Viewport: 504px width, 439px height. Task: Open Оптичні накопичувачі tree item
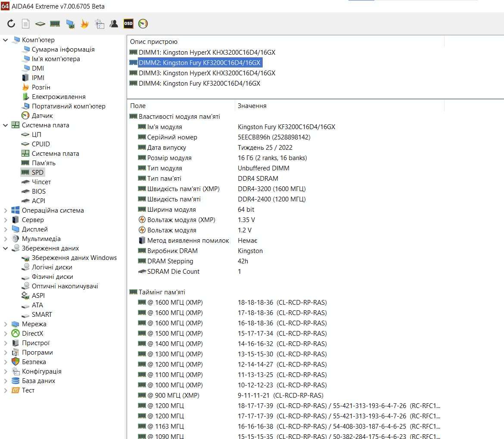point(65,286)
